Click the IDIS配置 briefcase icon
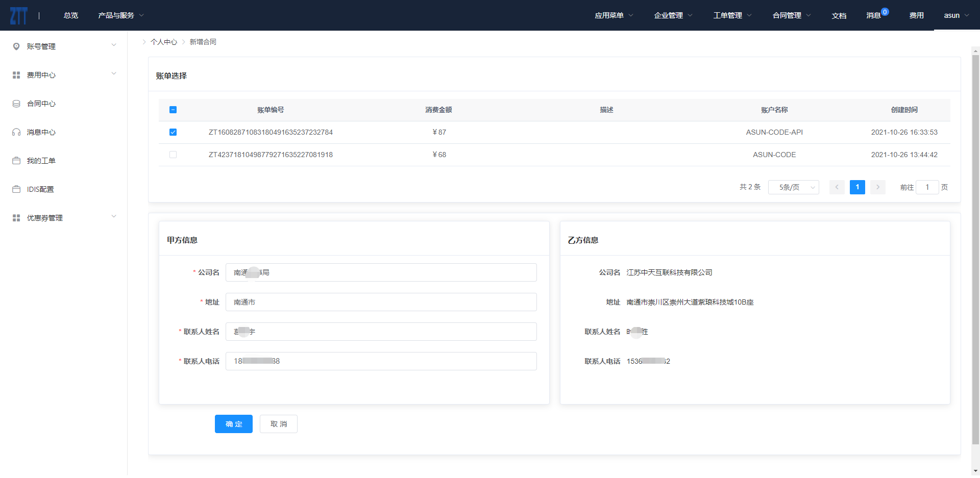Screen dimensions: 980x478 (16, 189)
